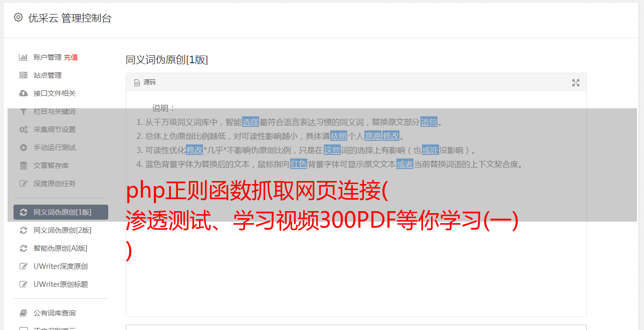
Task: Click the 站点管理 server icon
Action: pyautogui.click(x=23, y=75)
